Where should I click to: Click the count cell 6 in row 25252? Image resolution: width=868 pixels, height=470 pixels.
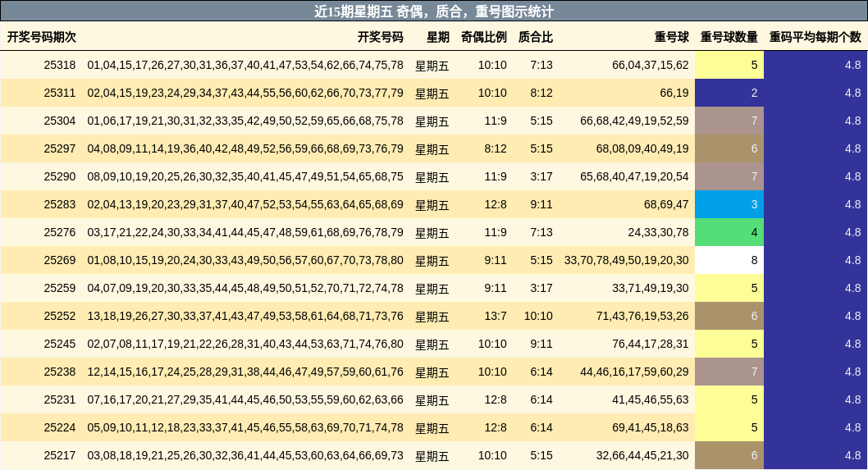[x=729, y=316]
